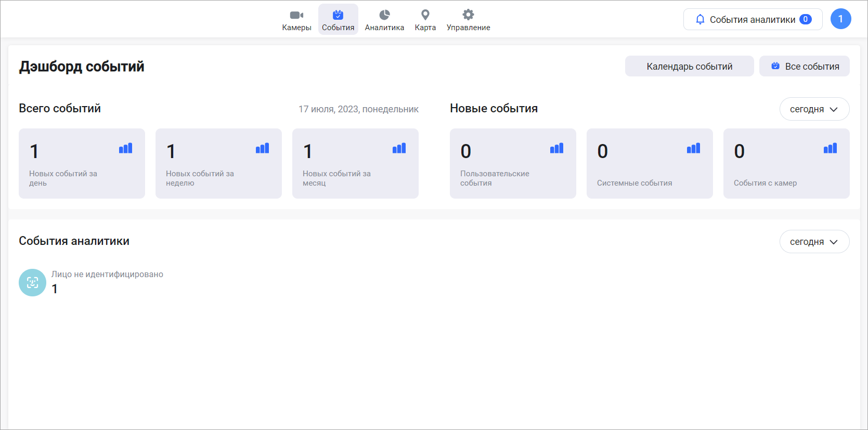
Task: Open Управление via the gear icon
Action: pos(468,15)
